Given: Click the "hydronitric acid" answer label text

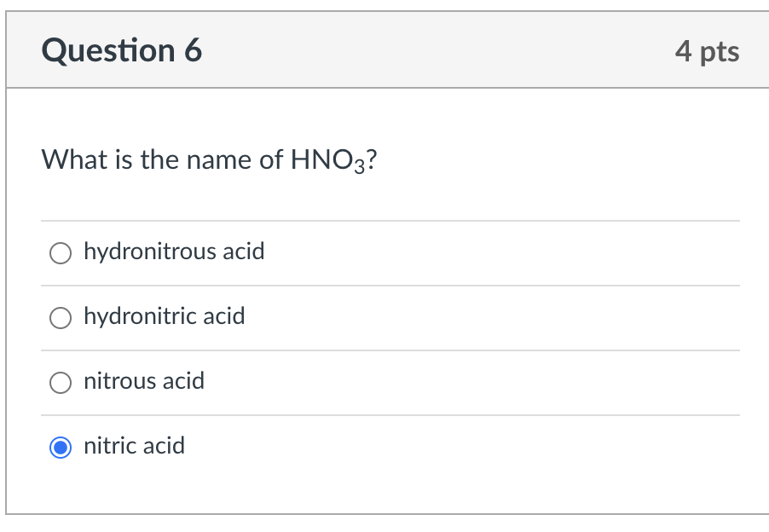Looking at the screenshot, I should click(164, 316).
